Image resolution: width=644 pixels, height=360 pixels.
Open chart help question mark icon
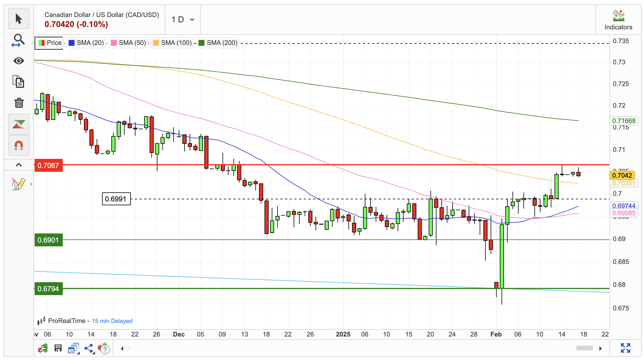(104, 349)
